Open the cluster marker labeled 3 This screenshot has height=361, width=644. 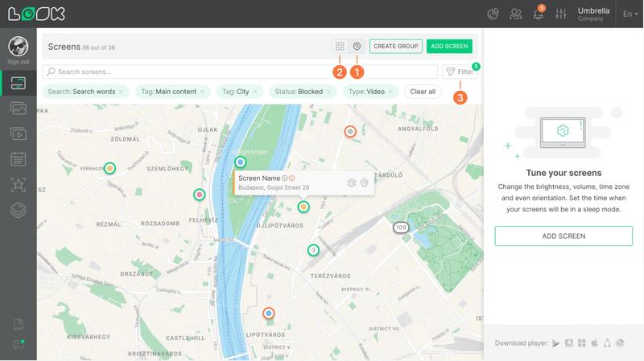coord(313,250)
